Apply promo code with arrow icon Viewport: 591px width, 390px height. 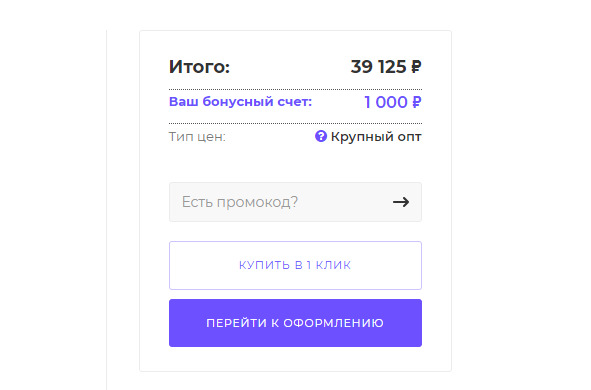401,202
